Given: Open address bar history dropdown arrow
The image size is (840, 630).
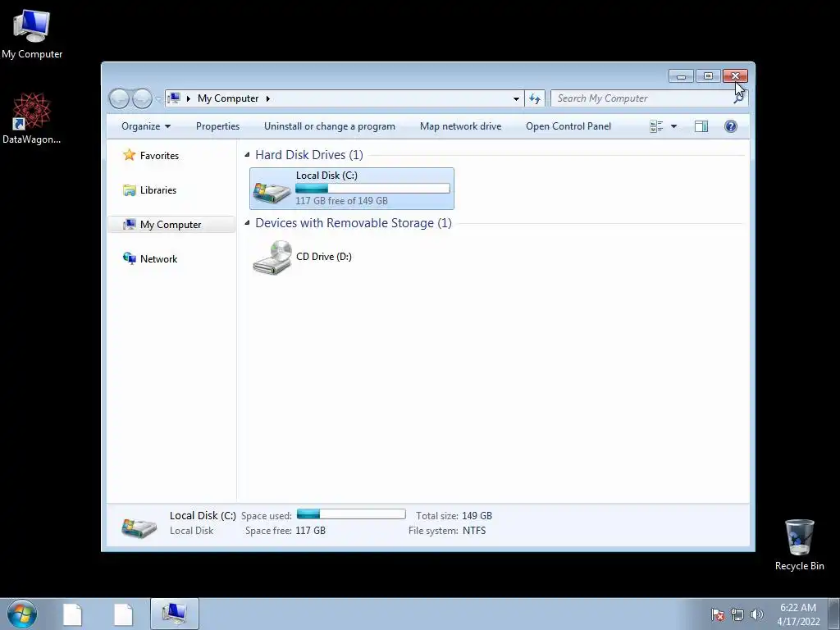Looking at the screenshot, I should pyautogui.click(x=516, y=98).
